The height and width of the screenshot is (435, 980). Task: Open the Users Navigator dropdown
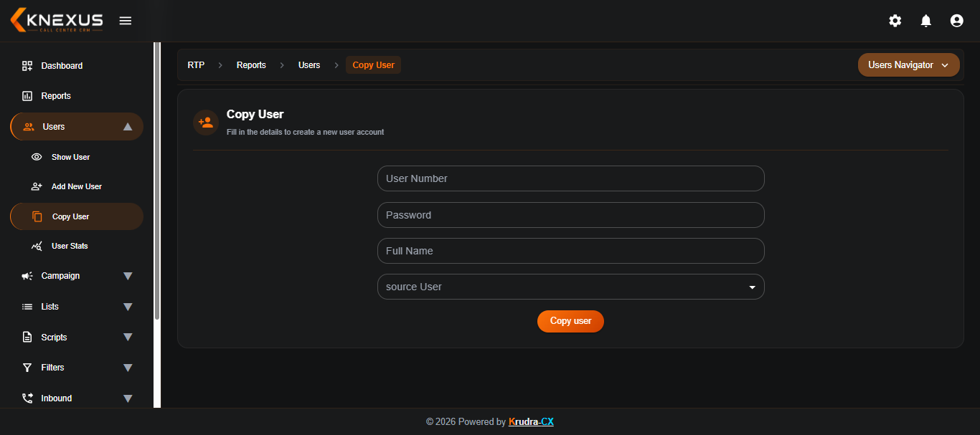coord(909,65)
